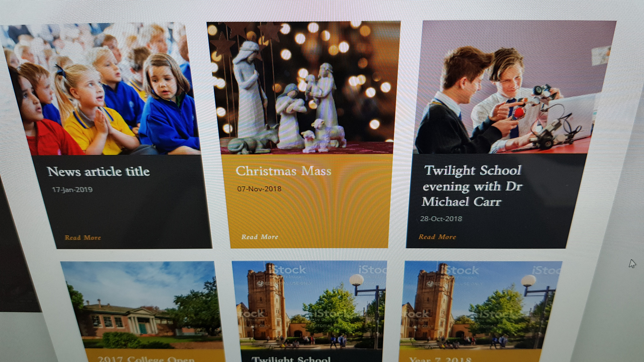
Task: Select the Christmas Mass heading
Action: click(x=283, y=171)
